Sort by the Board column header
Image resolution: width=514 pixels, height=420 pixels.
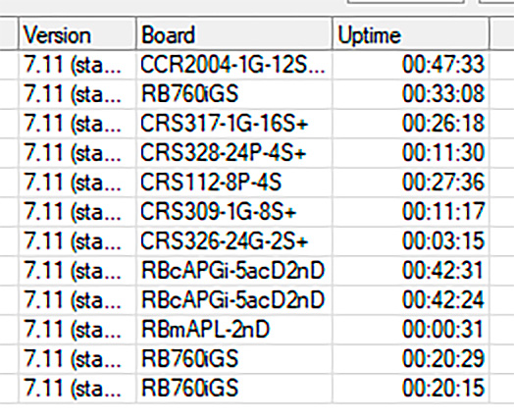point(234,34)
